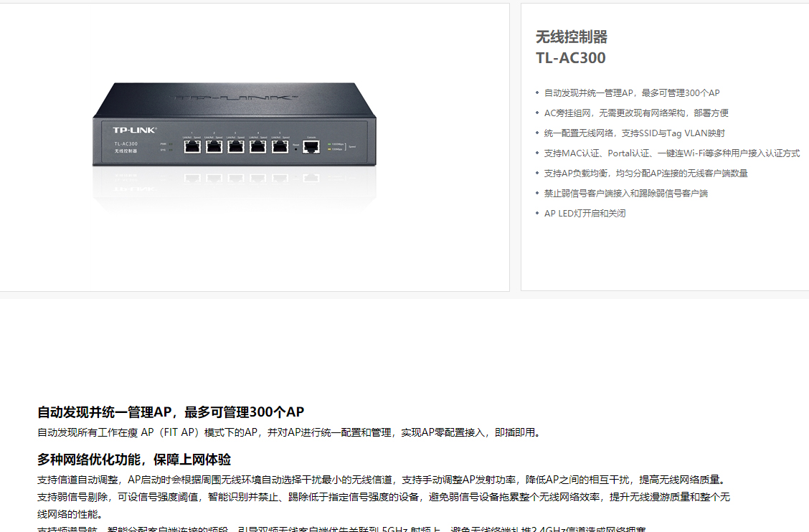Viewport: 809px width, 532px height.
Task: Click the speed LED indicators beside Console port
Action: (336, 146)
